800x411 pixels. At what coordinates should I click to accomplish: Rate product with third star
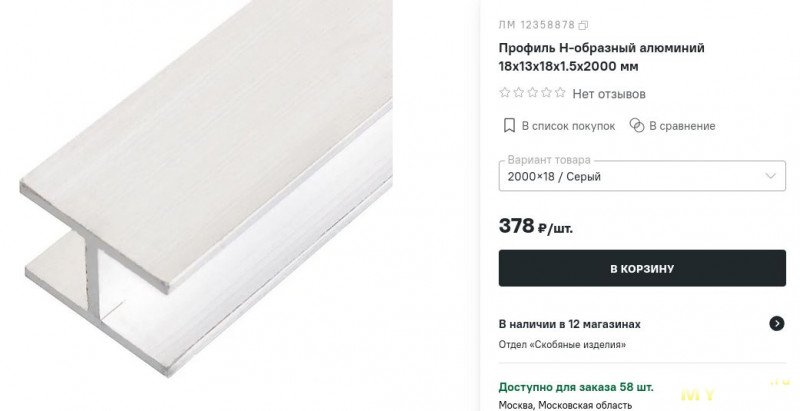[533, 92]
